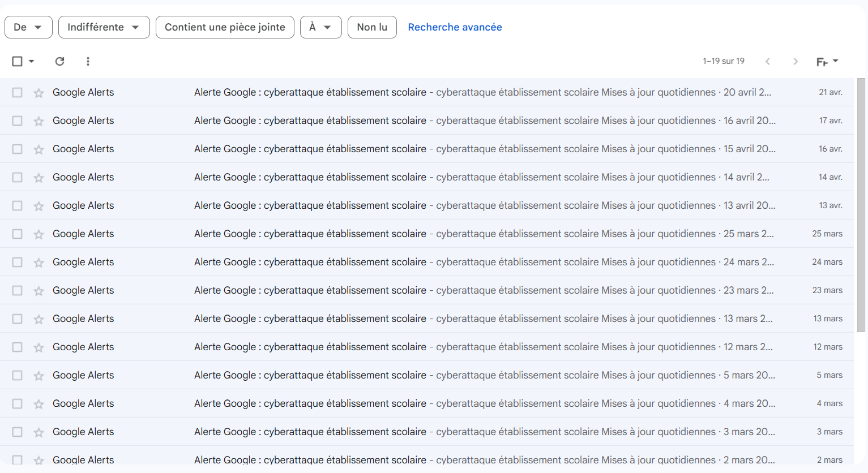Expand the selection options arrow beside select-all
Screen dimensions: 868x473
click(31, 61)
